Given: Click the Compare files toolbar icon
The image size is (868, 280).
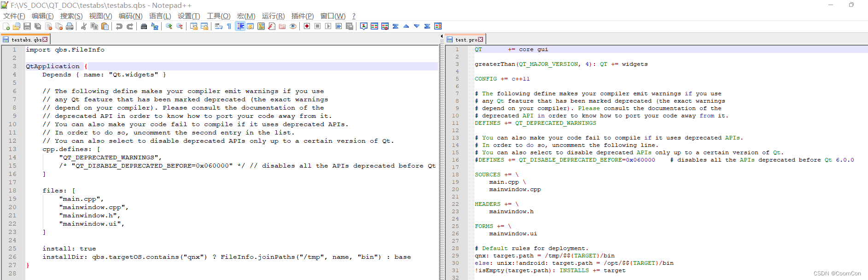Looking at the screenshot, I should [374, 26].
